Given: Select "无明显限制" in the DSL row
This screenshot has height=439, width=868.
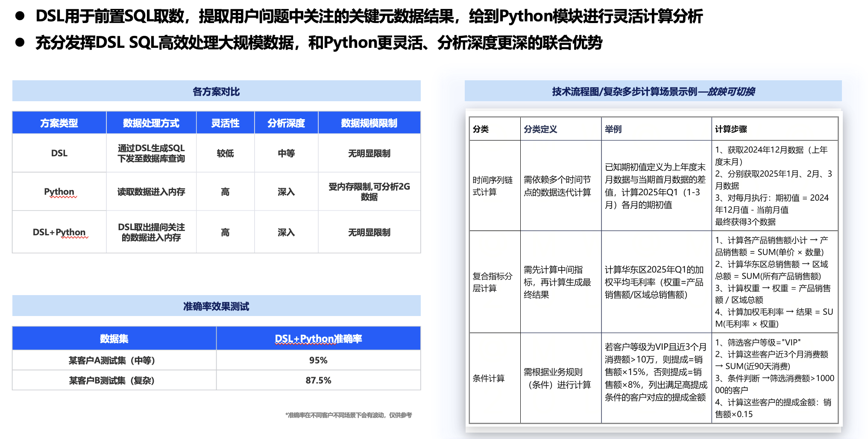Looking at the screenshot, I should pos(369,153).
